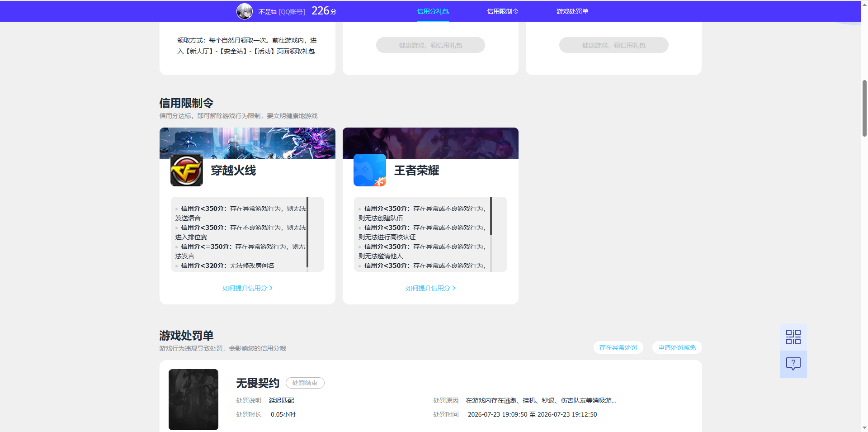Click the 穿越火线 CF game logo

(x=187, y=170)
